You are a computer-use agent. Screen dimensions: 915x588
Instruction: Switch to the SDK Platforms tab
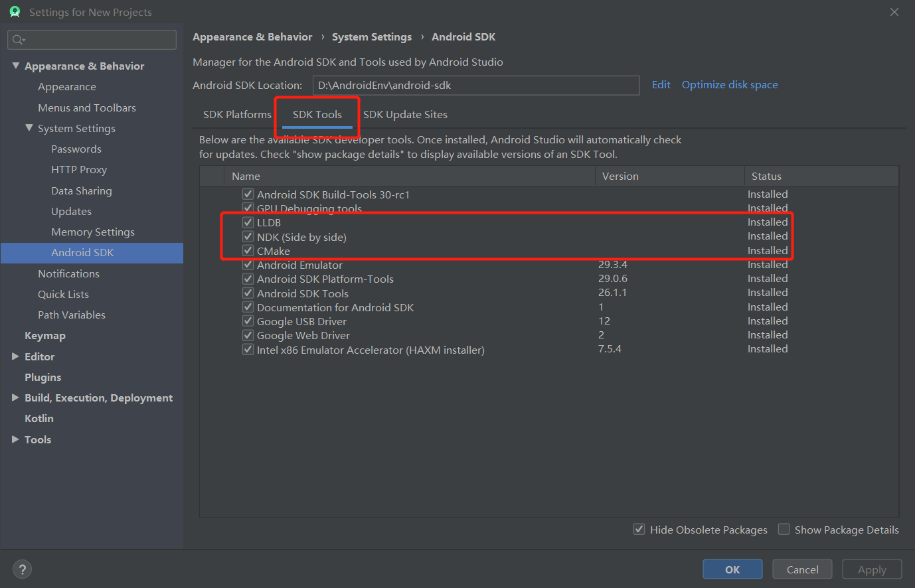(237, 114)
